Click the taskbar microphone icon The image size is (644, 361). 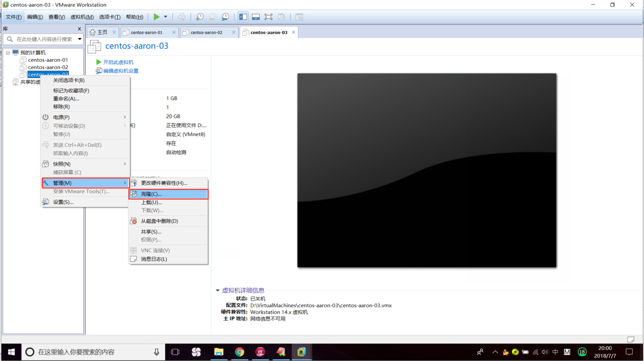click(x=157, y=352)
